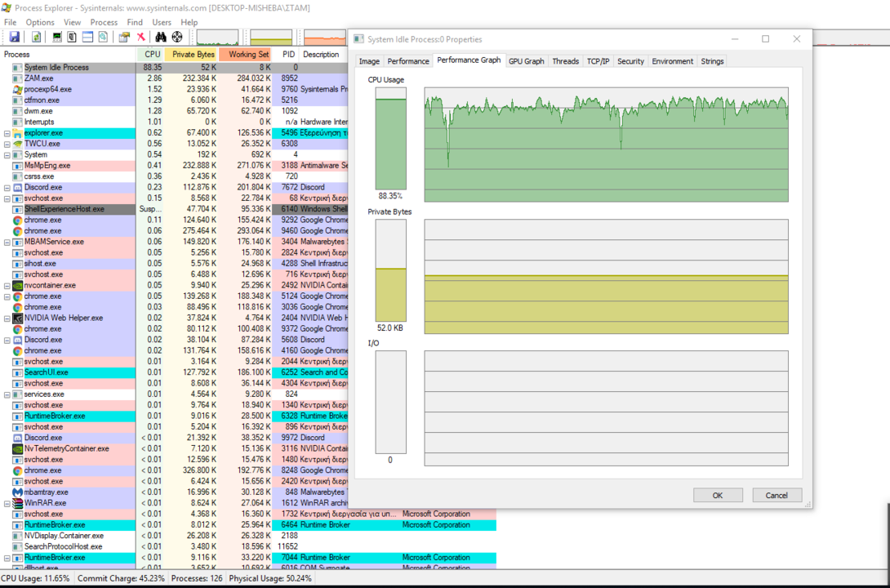Collapse the TWCU.exe process tree

(x=7, y=144)
